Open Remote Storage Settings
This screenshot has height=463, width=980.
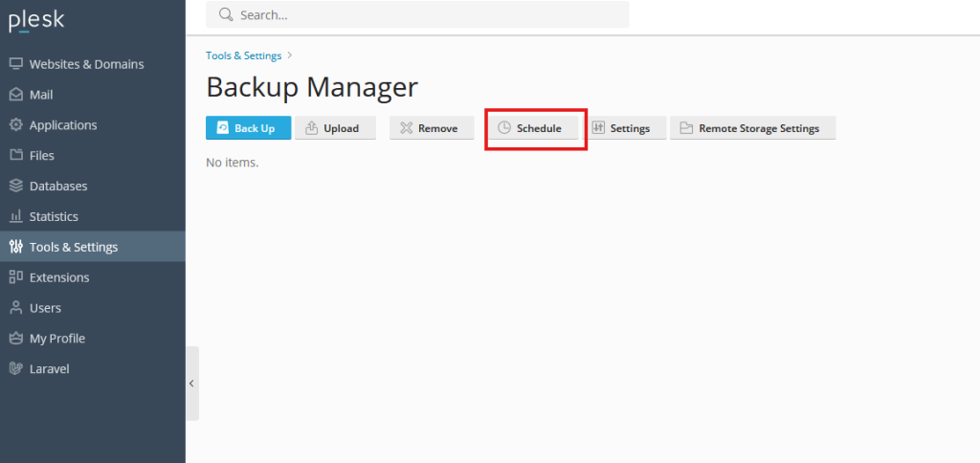coord(752,128)
